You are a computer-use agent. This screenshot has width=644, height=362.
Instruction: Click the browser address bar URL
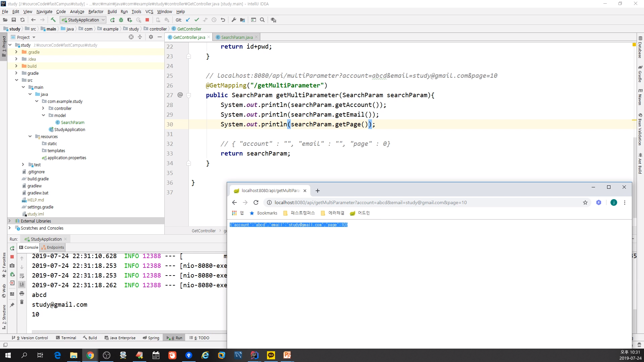click(x=370, y=202)
